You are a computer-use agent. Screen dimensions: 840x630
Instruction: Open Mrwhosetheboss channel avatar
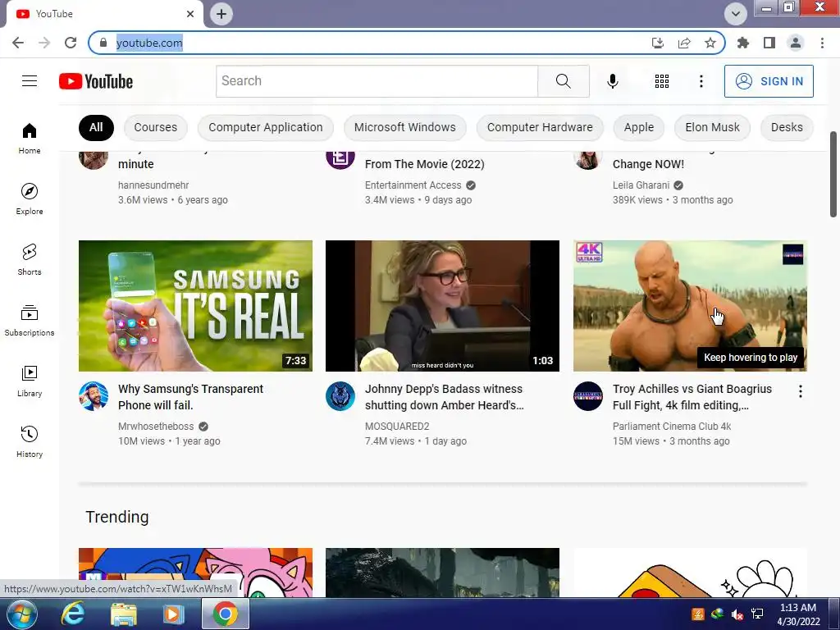(94, 396)
